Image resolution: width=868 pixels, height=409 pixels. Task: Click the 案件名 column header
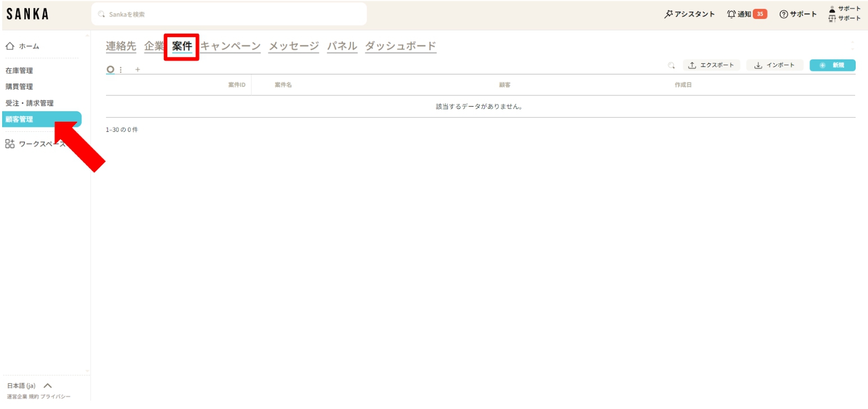pyautogui.click(x=283, y=85)
